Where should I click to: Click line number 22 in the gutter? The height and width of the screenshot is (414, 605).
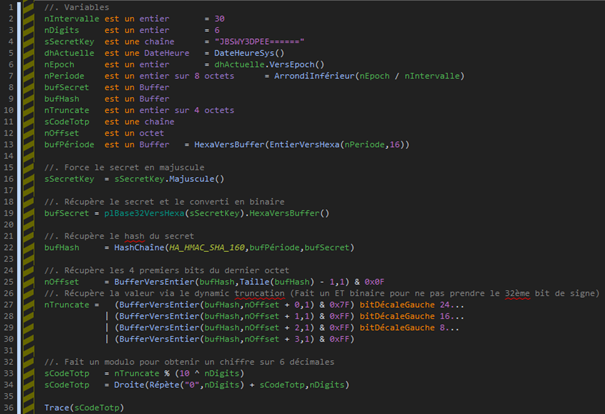(8, 248)
